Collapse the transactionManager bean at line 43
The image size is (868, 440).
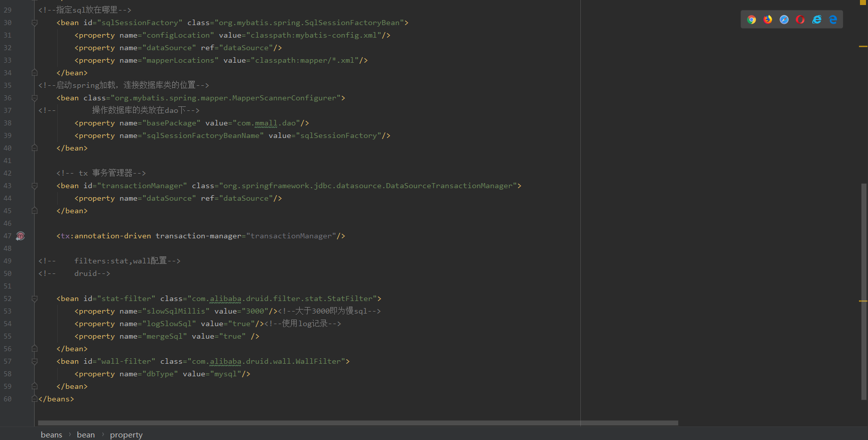coord(35,186)
